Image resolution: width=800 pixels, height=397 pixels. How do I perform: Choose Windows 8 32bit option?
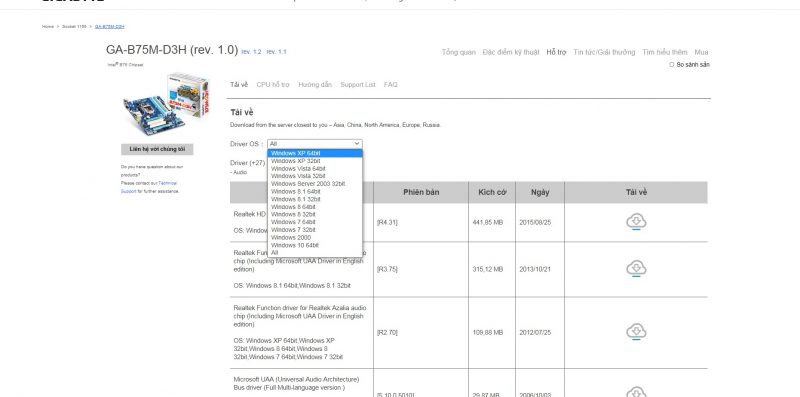pyautogui.click(x=315, y=214)
